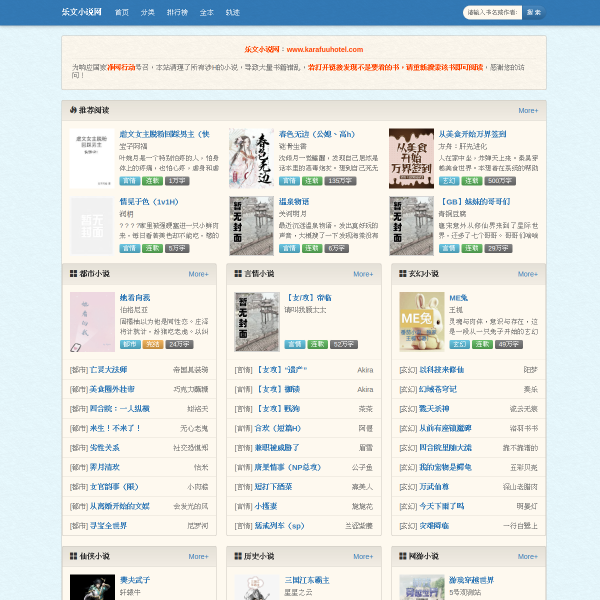Viewport: 600px width, 600px height.
Task: Open 亡灵大法师 in the 都市 list
Action: 108,370
